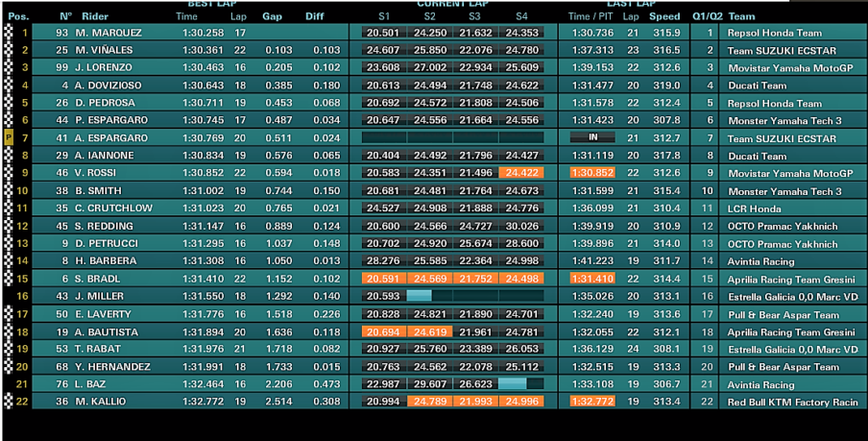This screenshot has width=868, height=441.
Task: Click the chequered flag icon on D. Pedrosa row
Action: (x=8, y=103)
